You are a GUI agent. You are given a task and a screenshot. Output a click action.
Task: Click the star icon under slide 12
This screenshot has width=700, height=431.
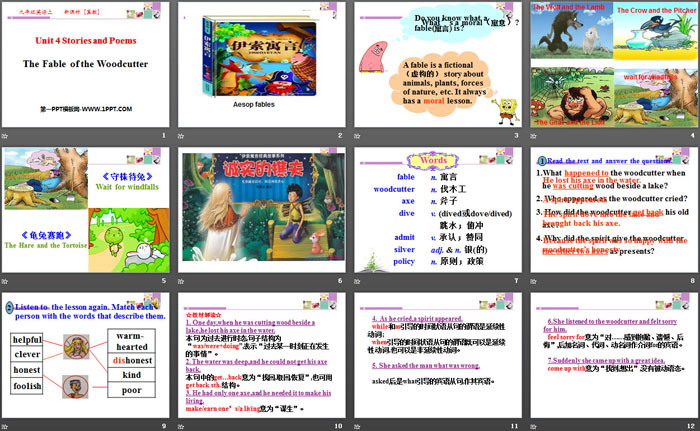point(533,426)
